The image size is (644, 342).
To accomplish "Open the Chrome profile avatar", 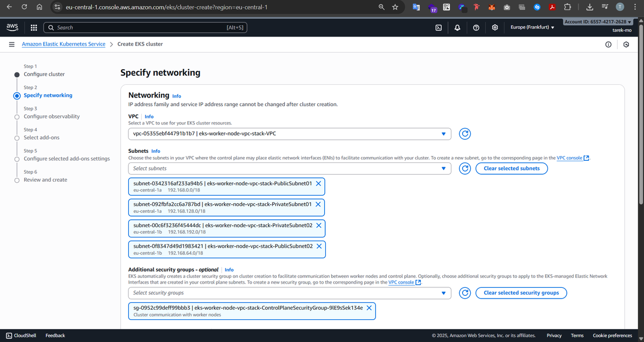I will pos(620,7).
